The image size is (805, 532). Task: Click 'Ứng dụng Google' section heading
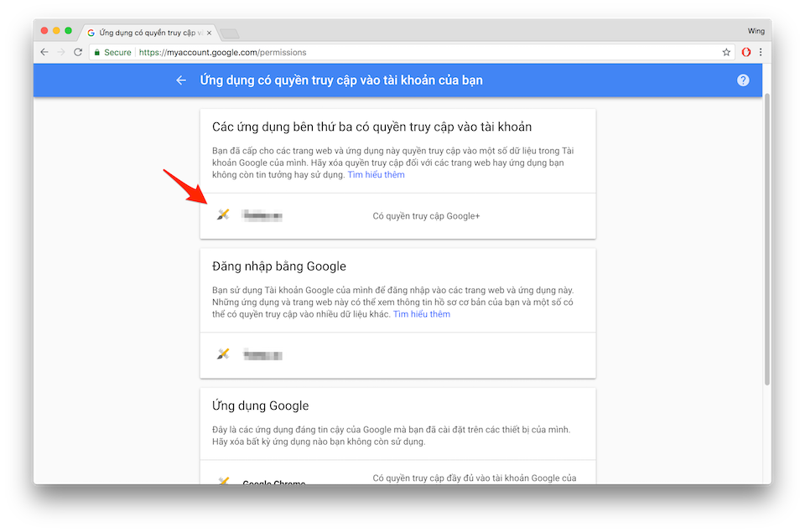260,405
